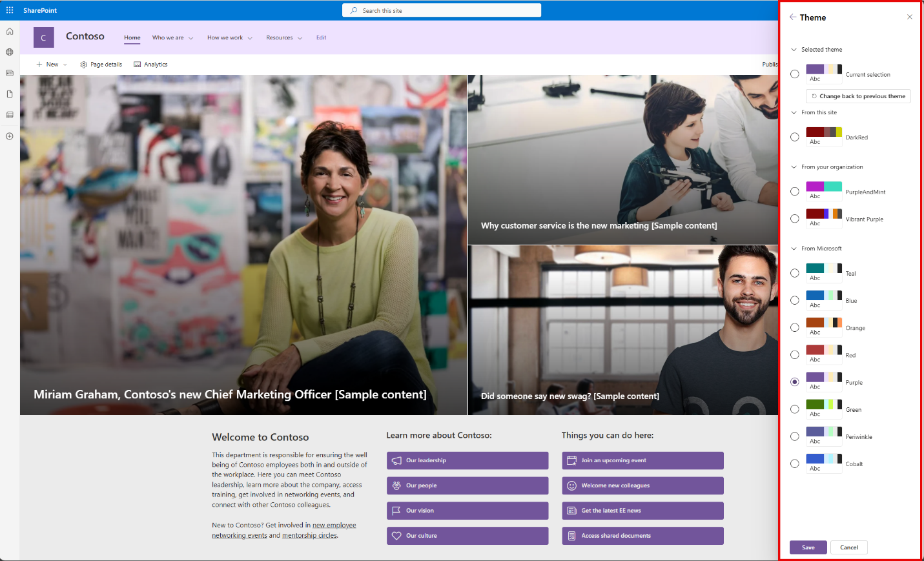Select the Vibrant Purple theme radio button
The image size is (924, 561).
coord(795,219)
